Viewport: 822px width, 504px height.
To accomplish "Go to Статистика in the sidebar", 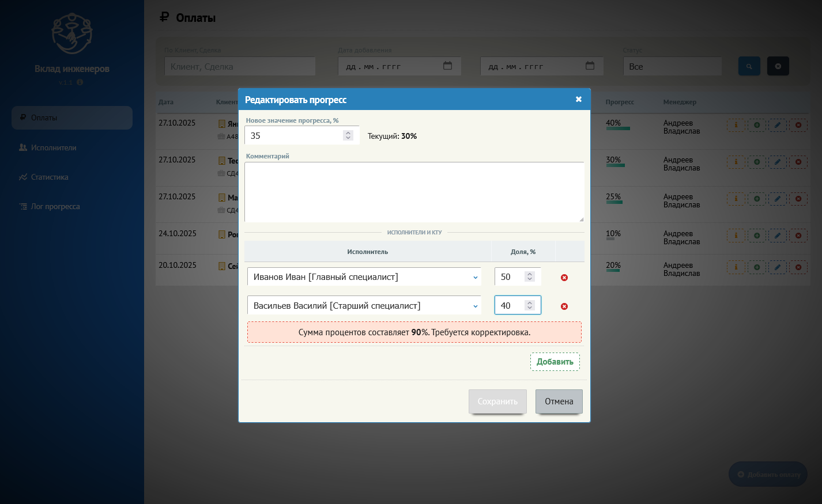I will point(50,177).
